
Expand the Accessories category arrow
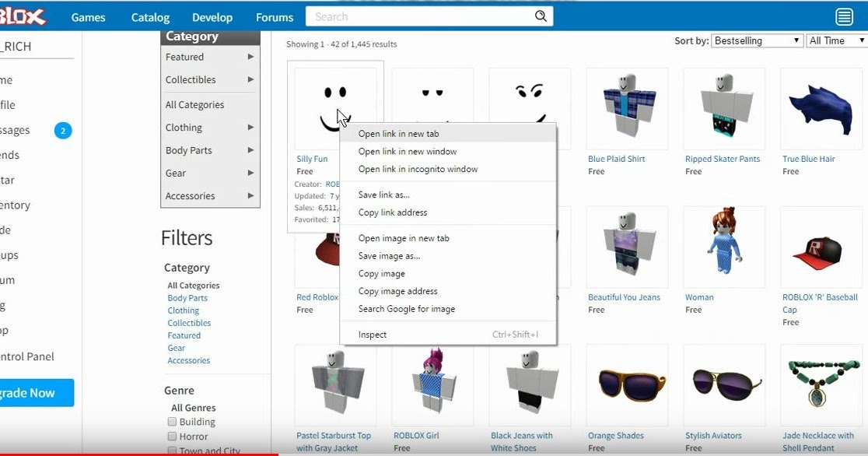tap(250, 195)
